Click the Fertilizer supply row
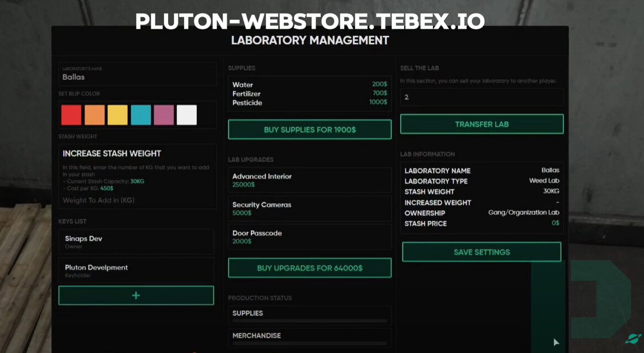This screenshot has height=353, width=644. click(x=310, y=94)
